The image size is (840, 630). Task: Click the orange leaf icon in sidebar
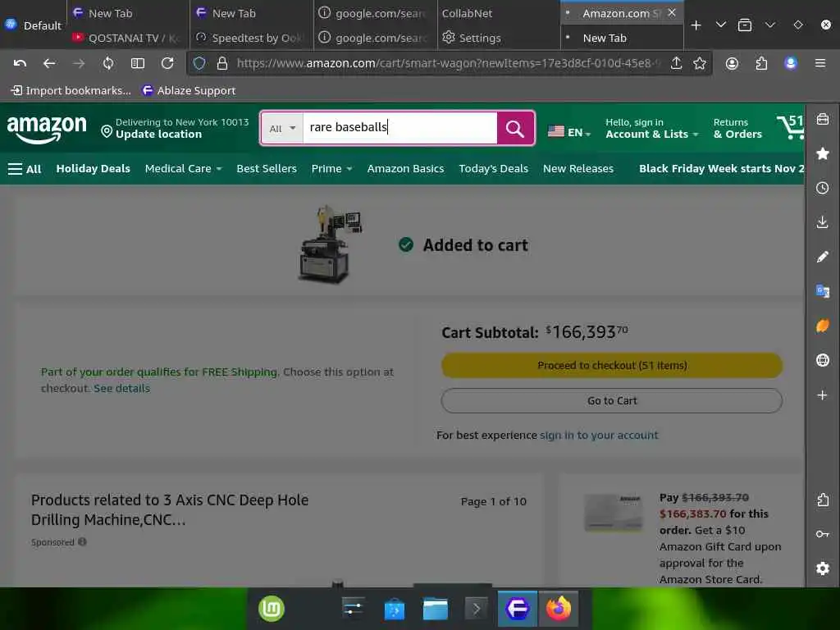click(x=822, y=326)
